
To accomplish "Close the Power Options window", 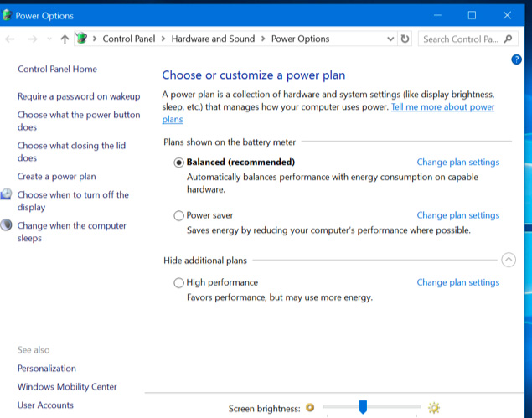I will click(x=507, y=15).
